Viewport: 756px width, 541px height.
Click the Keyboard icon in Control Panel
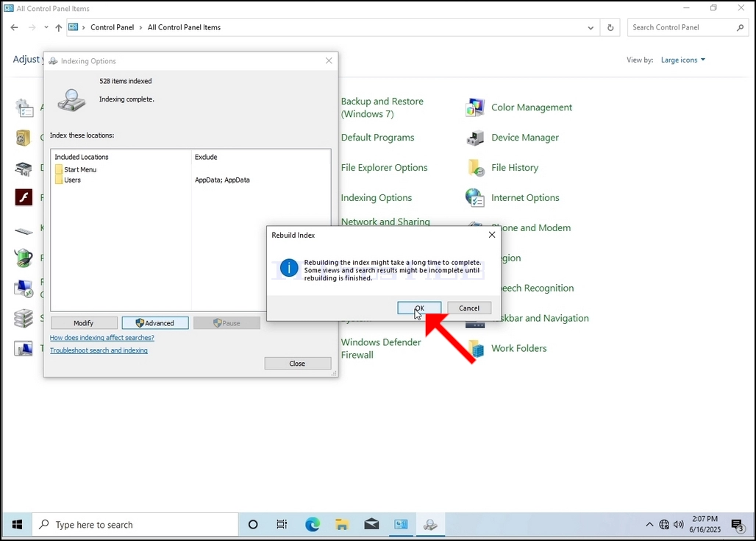click(x=24, y=232)
